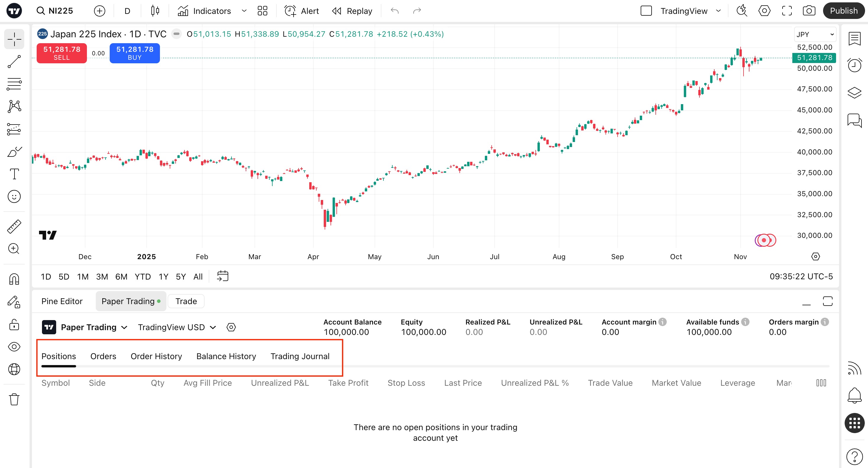Hide all drawings with eye icon
Screen dimensions: 868x468
(x=14, y=347)
